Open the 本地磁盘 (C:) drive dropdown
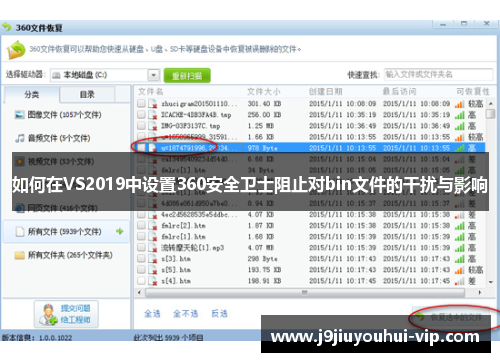 153,75
